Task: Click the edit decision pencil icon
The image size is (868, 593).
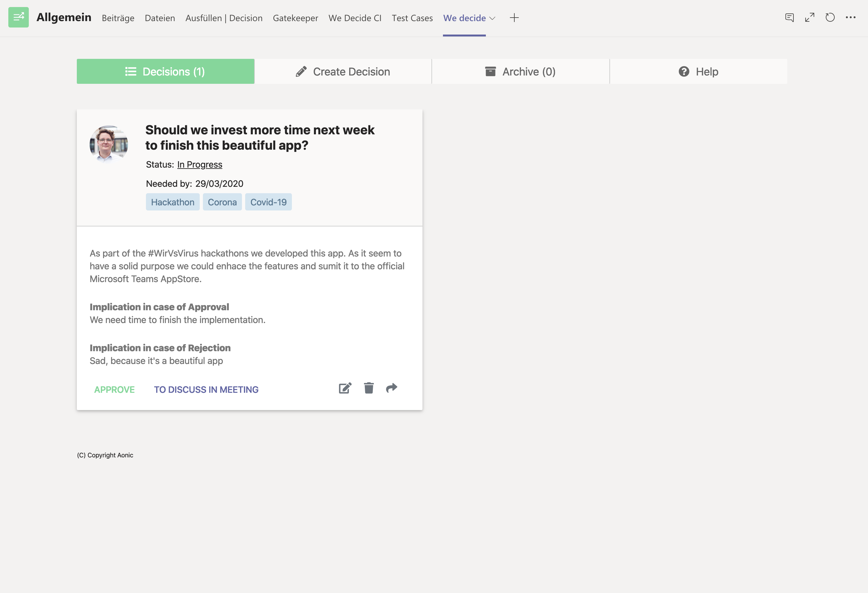Action: [x=345, y=388]
